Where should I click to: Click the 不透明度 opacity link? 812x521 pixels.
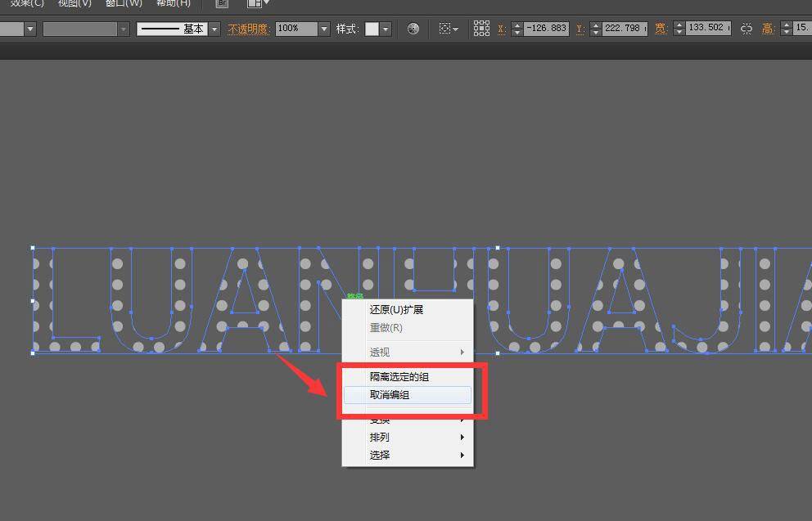click(x=248, y=29)
